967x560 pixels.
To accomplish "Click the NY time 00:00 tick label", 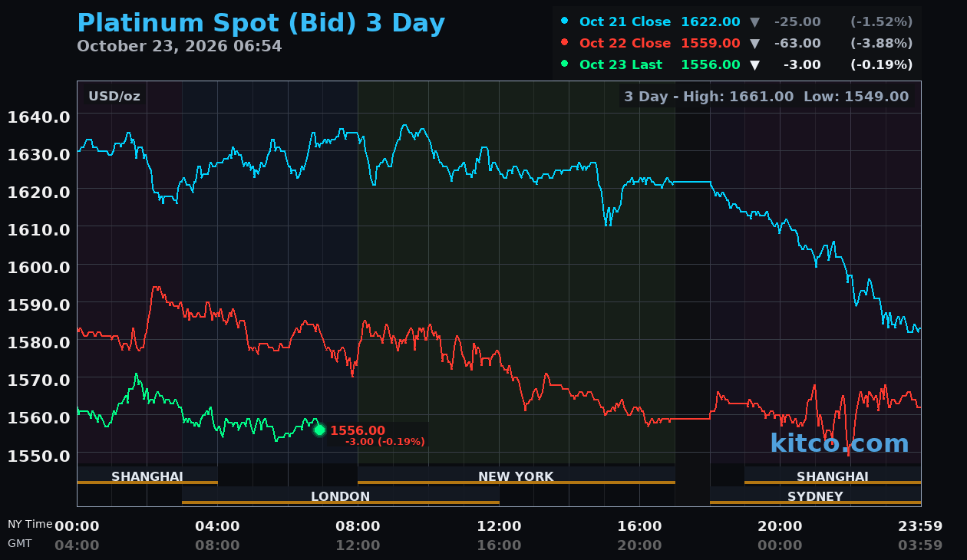I will point(77,526).
